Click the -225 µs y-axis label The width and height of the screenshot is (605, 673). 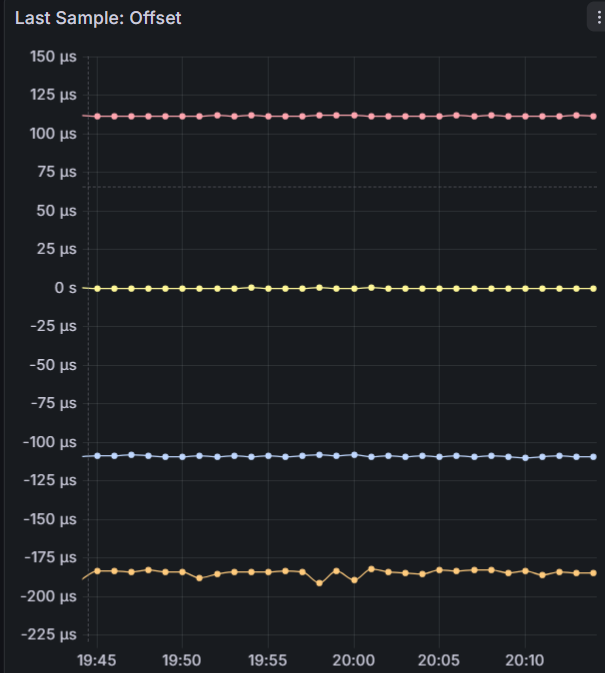tap(48, 634)
